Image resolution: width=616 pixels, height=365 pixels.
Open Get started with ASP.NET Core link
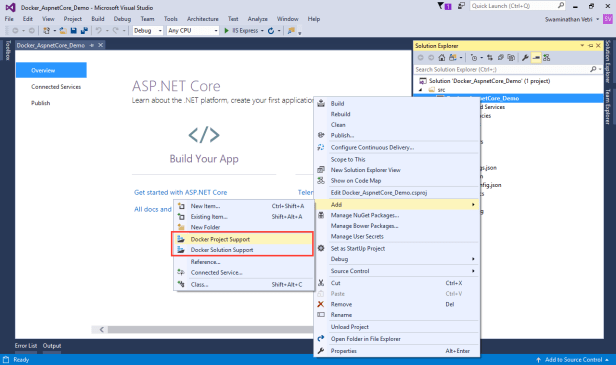tap(180, 192)
